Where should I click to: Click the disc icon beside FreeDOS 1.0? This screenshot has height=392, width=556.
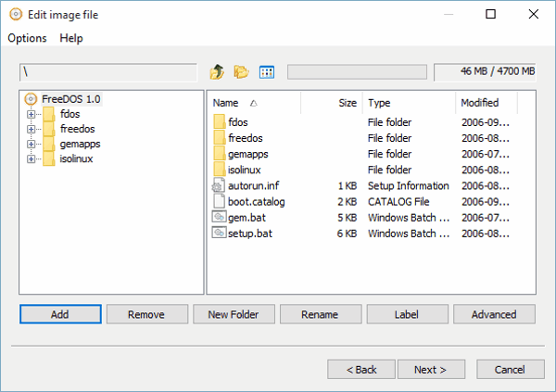31,99
